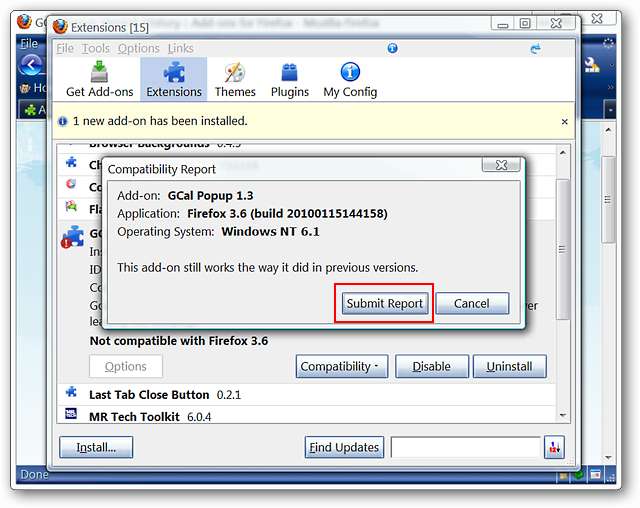Click the icon of the Co extension row

[71, 184]
